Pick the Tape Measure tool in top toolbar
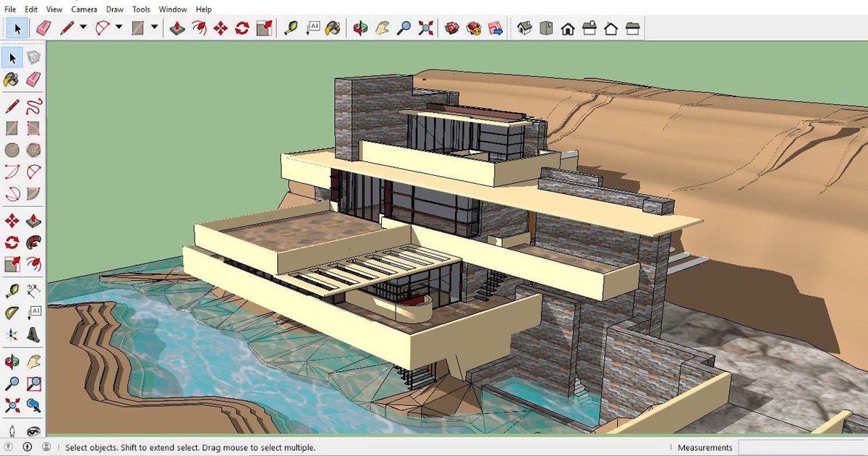This screenshot has width=868, height=456. click(291, 28)
